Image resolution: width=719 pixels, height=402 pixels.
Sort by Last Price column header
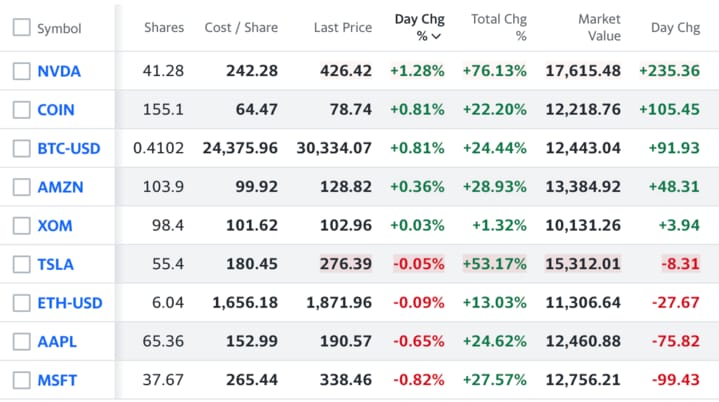click(x=342, y=27)
